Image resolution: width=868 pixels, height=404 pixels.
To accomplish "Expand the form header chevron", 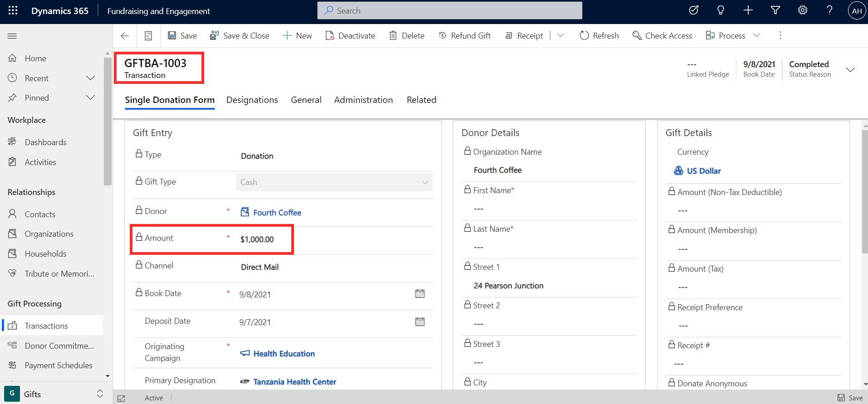I will (x=850, y=69).
